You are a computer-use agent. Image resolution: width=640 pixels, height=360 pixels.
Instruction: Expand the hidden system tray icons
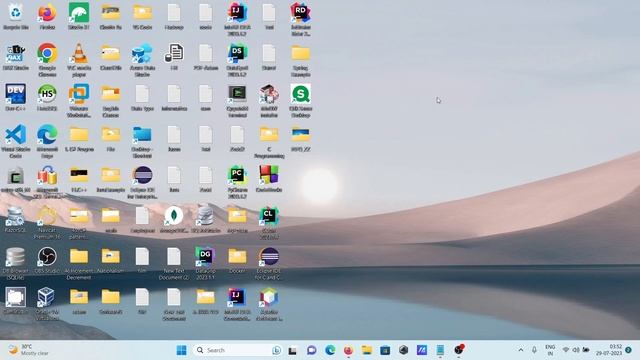[521, 350]
